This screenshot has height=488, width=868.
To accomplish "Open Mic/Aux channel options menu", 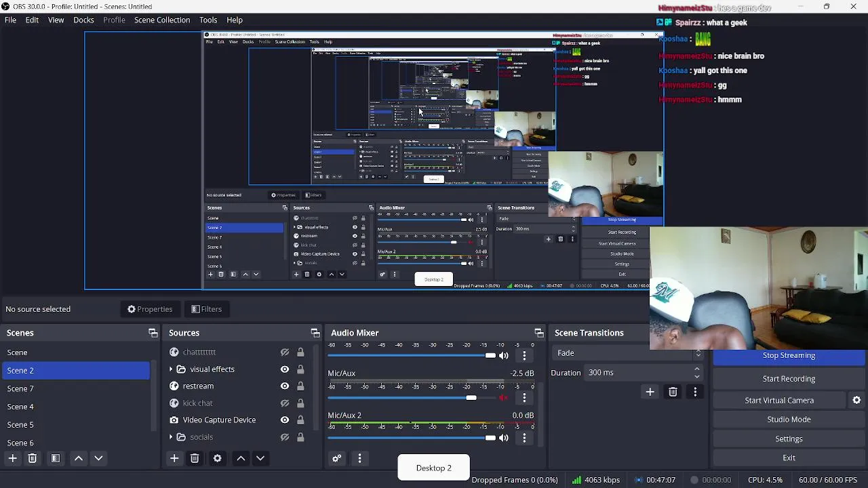I will tap(524, 398).
